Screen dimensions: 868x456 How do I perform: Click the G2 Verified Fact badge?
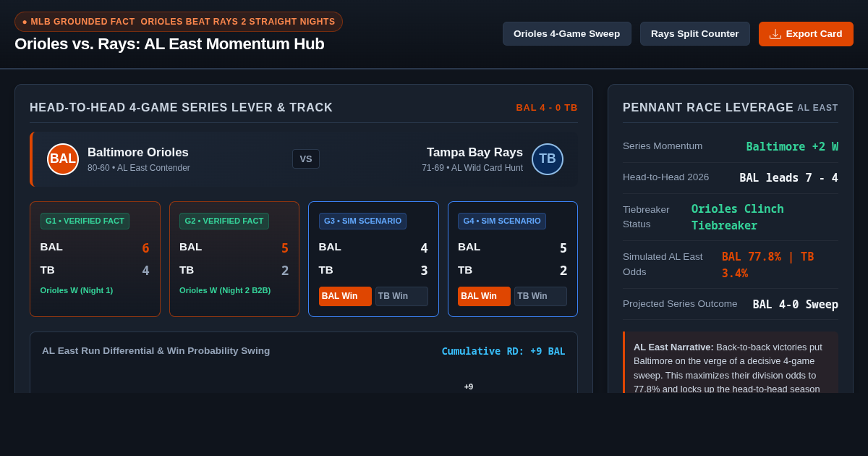point(224,221)
